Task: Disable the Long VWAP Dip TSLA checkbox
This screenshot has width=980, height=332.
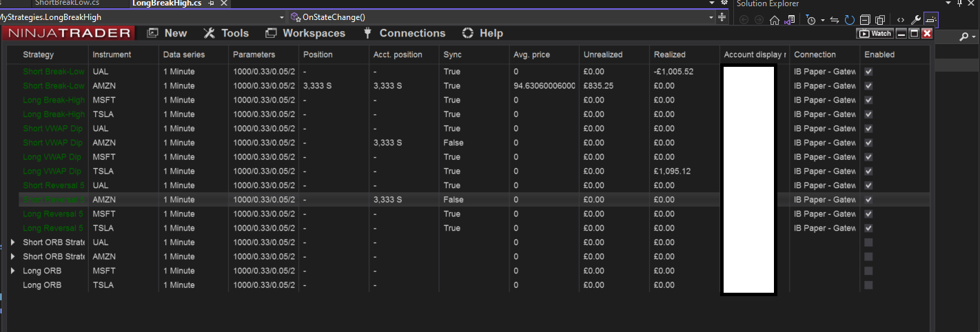Action: (x=868, y=172)
